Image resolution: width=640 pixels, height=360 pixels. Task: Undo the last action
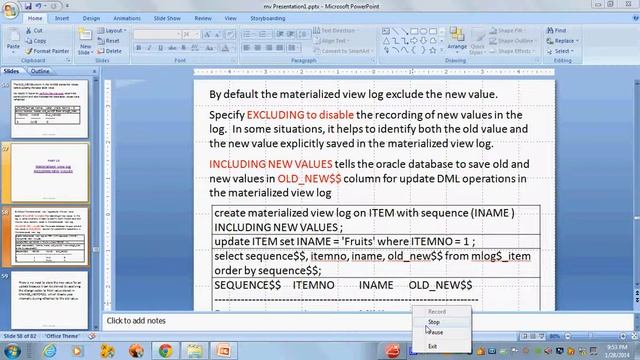(38, 6)
